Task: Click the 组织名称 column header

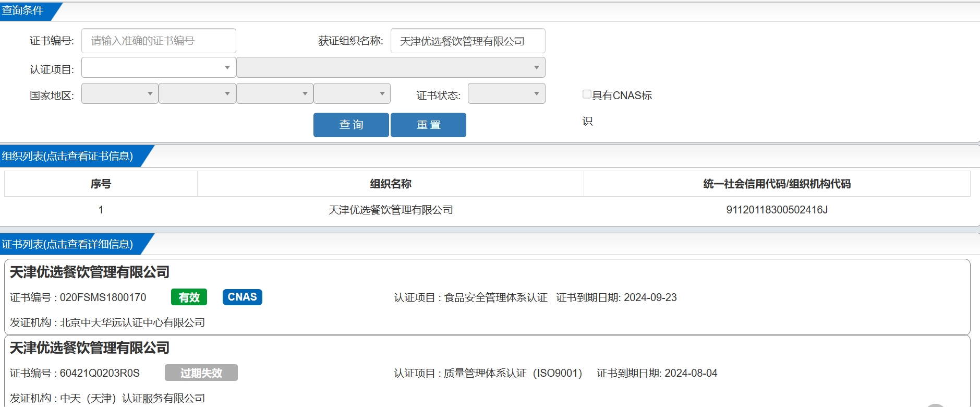Action: pyautogui.click(x=391, y=184)
